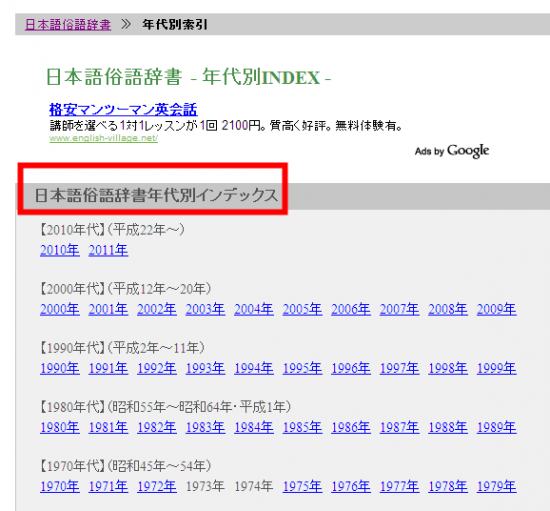The image size is (550, 511).
Task: Open the 2009年 year link
Action: (x=496, y=309)
